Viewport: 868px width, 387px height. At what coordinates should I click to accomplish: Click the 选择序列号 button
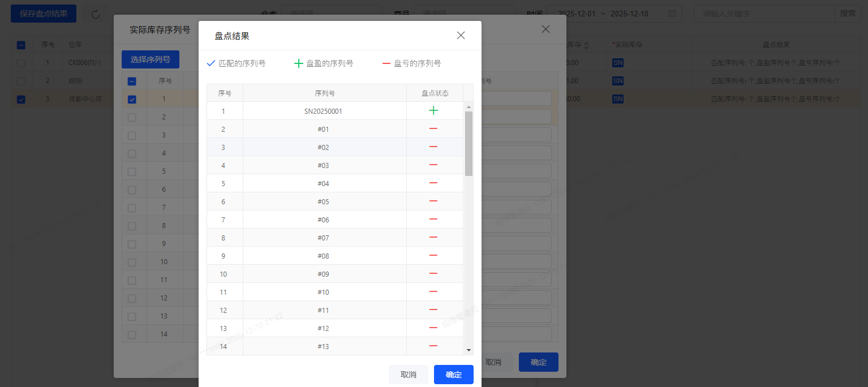click(x=150, y=59)
